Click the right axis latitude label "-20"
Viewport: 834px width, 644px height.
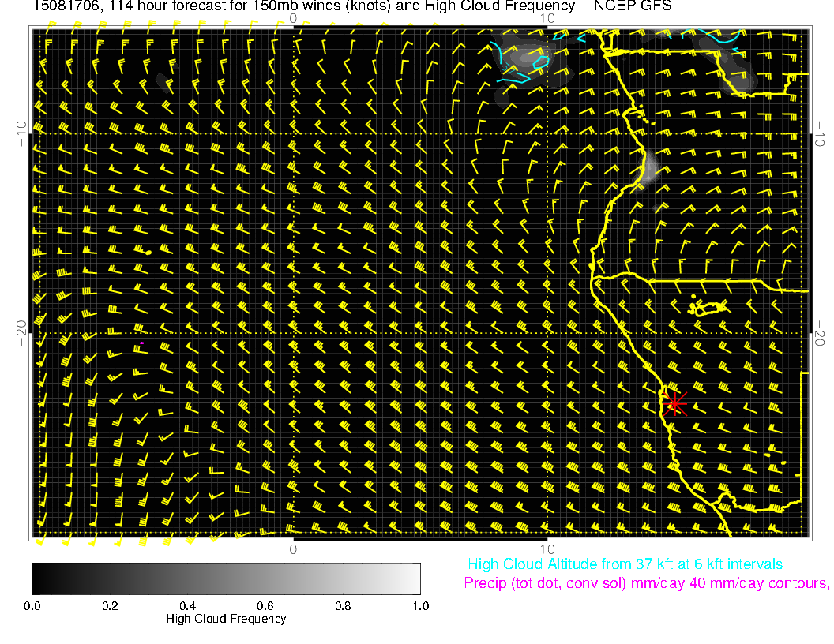pyautogui.click(x=821, y=333)
